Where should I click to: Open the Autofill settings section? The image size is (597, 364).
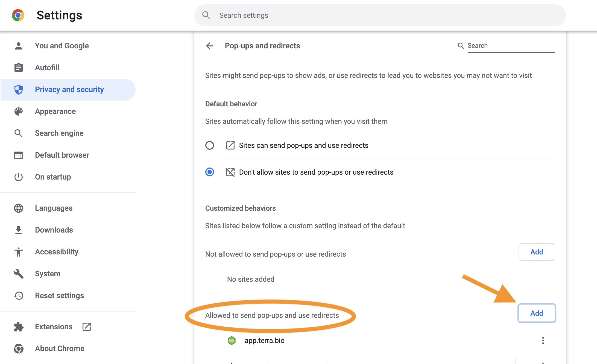pyautogui.click(x=47, y=68)
